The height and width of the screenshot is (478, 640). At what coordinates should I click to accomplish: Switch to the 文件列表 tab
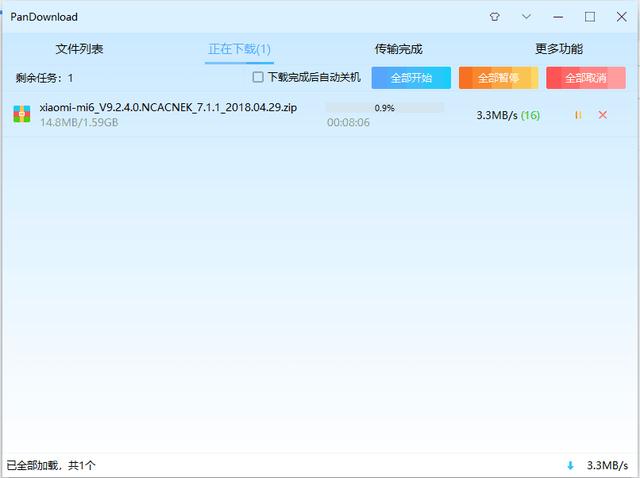click(79, 49)
